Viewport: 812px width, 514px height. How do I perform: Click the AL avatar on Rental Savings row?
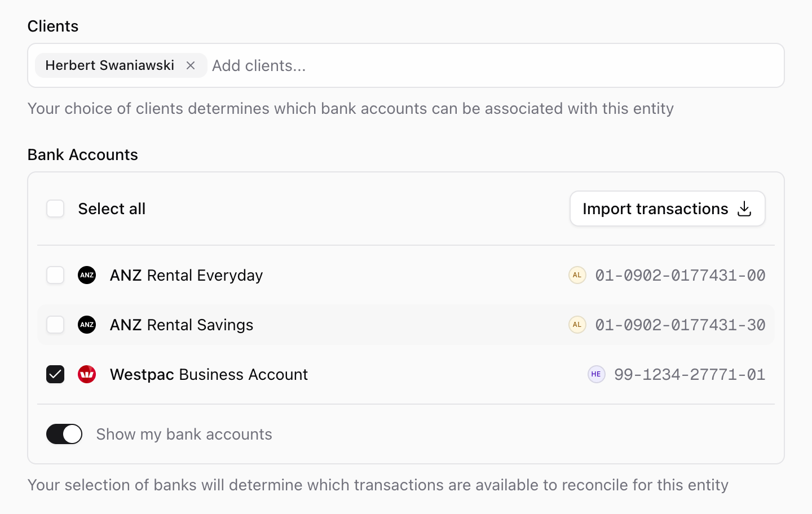coord(577,325)
